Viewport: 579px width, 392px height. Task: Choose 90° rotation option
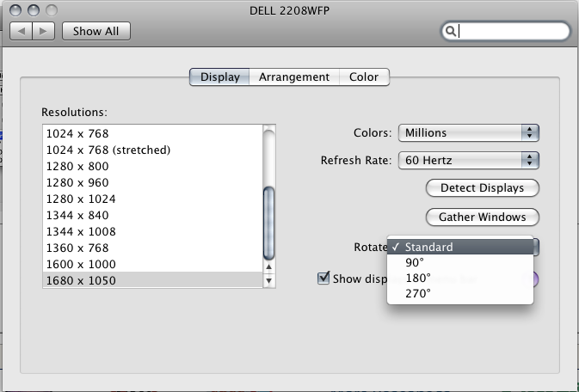(460, 262)
